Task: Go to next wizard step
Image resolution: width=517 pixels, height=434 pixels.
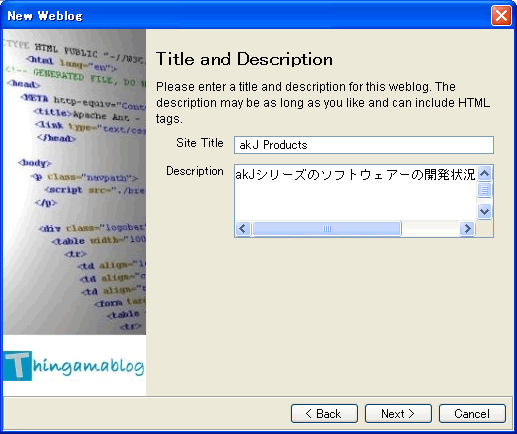Action: pyautogui.click(x=398, y=414)
